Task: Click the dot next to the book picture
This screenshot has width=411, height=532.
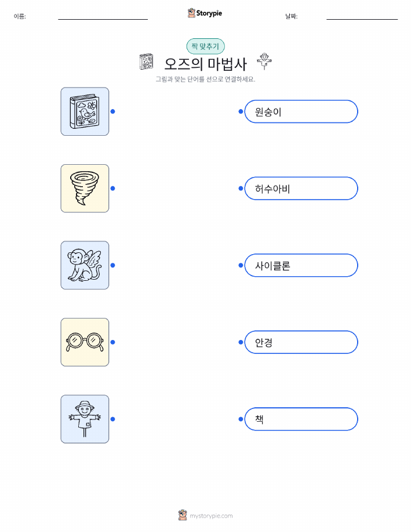Action: (113, 111)
